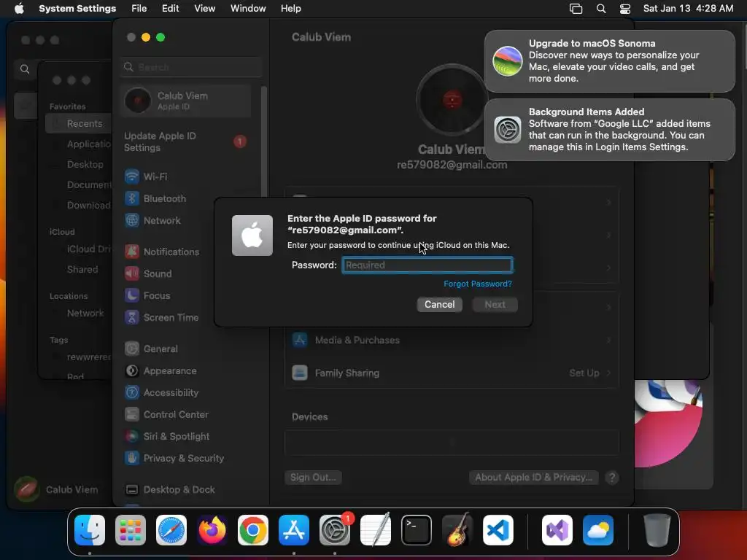Cancel the Apple ID password dialog
Image resolution: width=747 pixels, height=560 pixels.
tap(439, 304)
